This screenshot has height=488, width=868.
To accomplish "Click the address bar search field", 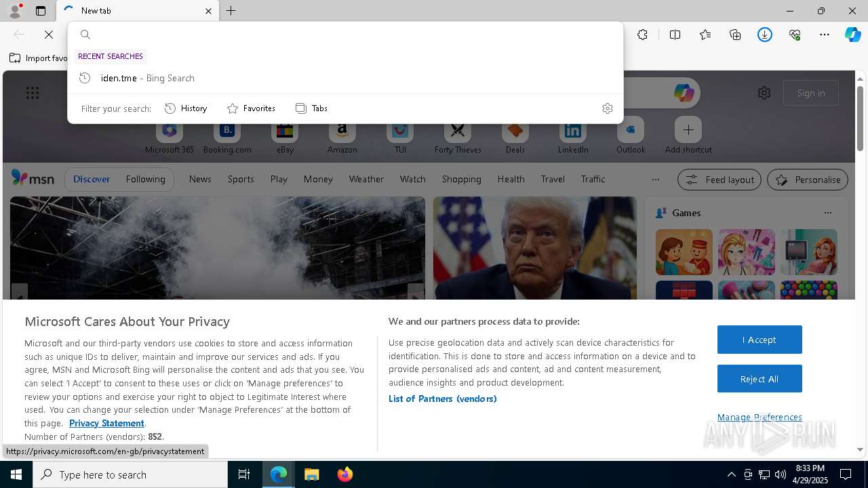I will pyautogui.click(x=345, y=35).
